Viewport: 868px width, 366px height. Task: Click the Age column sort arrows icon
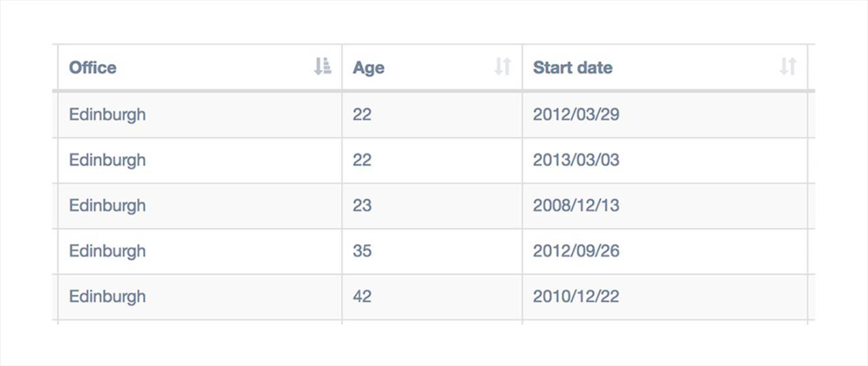pos(502,67)
